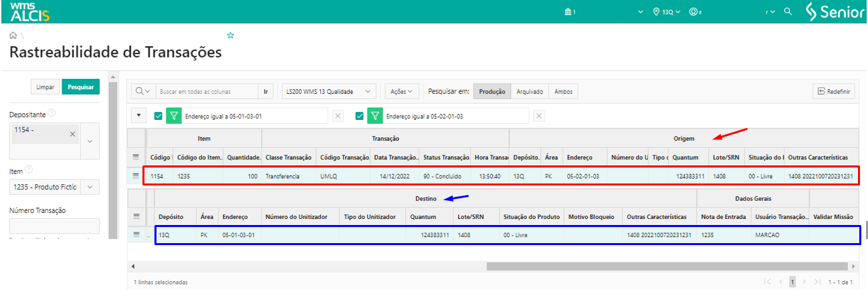Go to first page of results
868x296 pixels.
[767, 282]
